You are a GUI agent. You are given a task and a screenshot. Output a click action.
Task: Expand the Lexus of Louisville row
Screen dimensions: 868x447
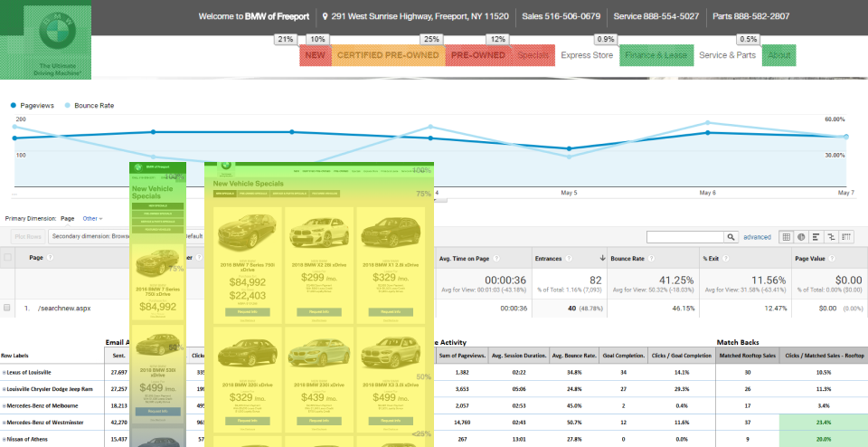pos(4,372)
